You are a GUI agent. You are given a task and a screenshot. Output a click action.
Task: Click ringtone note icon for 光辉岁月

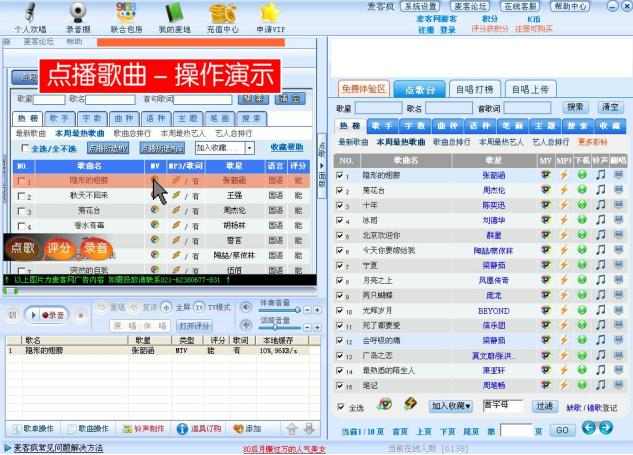pos(600,310)
